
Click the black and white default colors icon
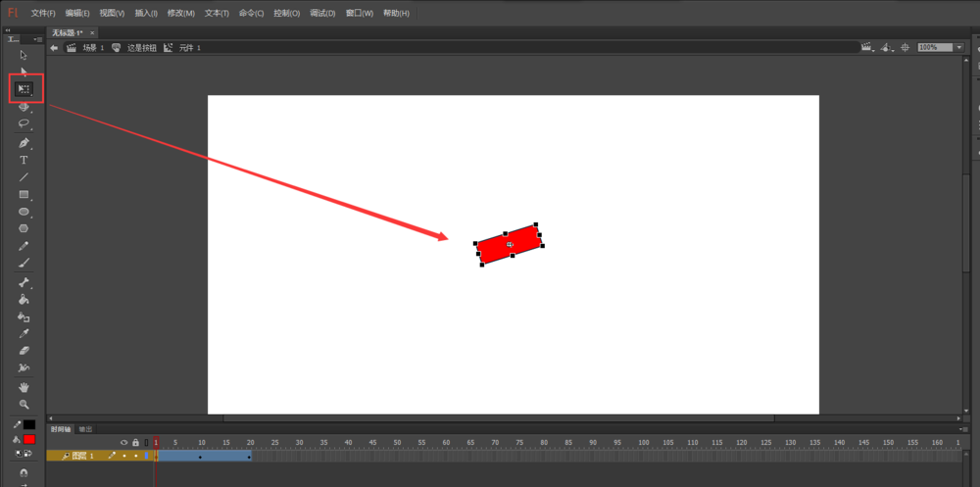[x=20, y=452]
